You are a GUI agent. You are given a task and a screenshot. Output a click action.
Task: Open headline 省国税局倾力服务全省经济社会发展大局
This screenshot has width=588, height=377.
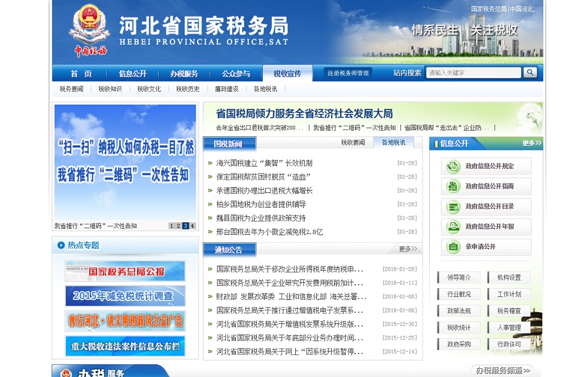[304, 114]
